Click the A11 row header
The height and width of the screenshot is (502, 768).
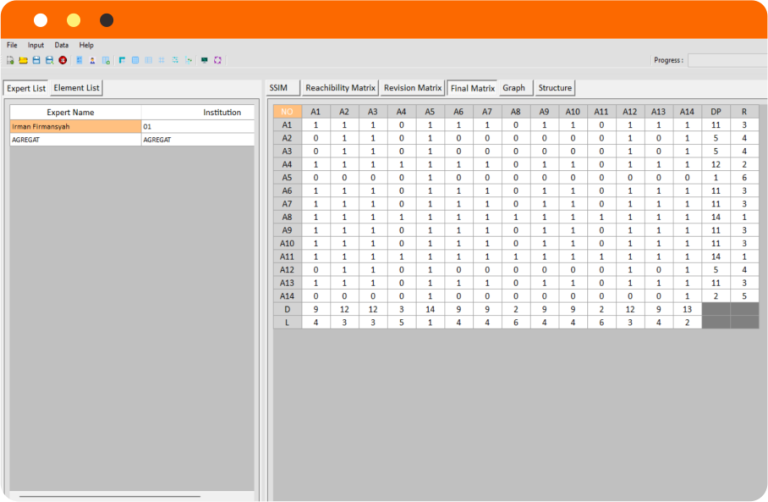[x=287, y=257]
